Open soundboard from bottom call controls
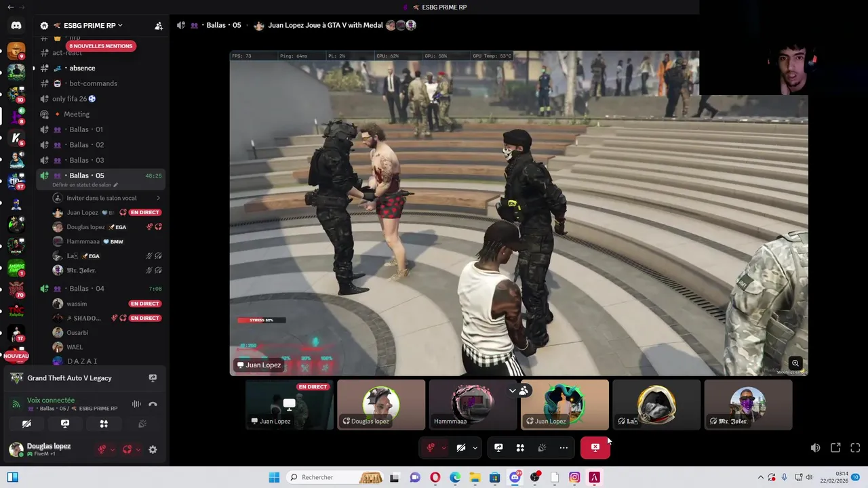The width and height of the screenshot is (868, 488). [542, 447]
